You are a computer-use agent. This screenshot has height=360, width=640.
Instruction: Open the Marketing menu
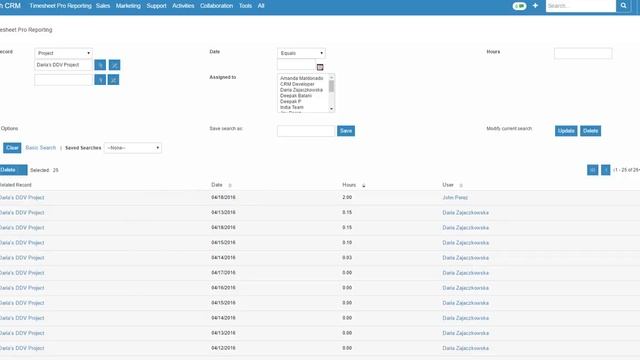(x=128, y=6)
